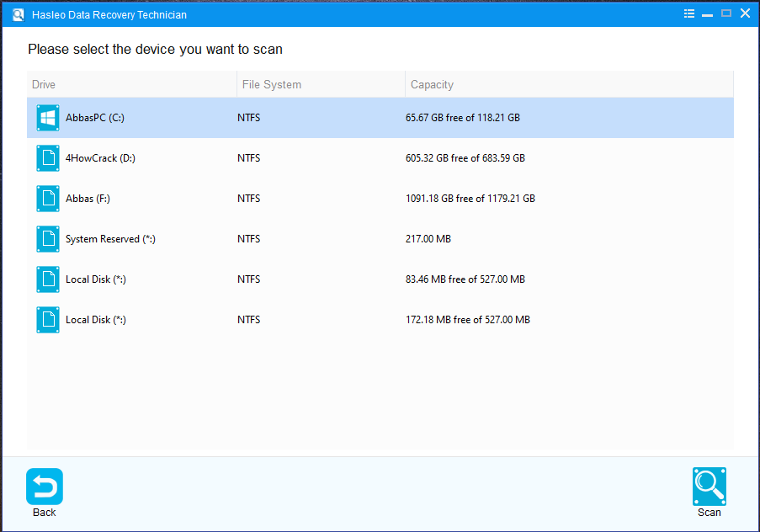Click 605.32 GB free of 683.59 GB
The image size is (760, 532).
(465, 158)
